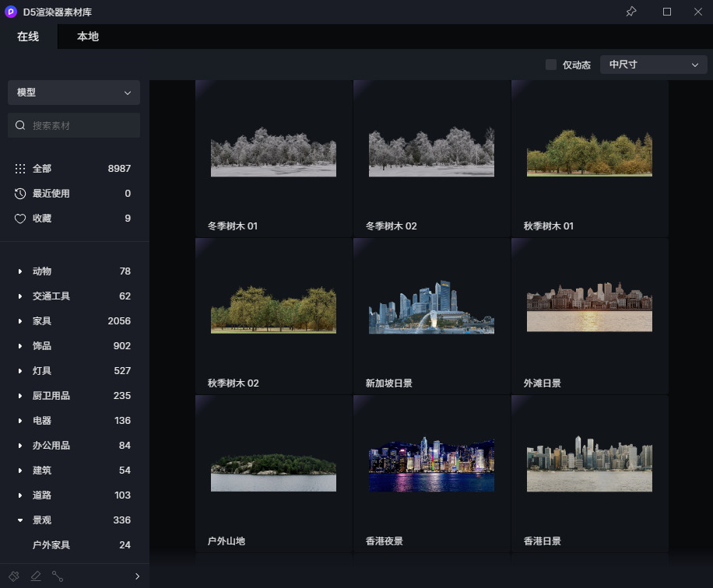Switch to the 在线 tab
The width and height of the screenshot is (713, 588).
tap(28, 37)
